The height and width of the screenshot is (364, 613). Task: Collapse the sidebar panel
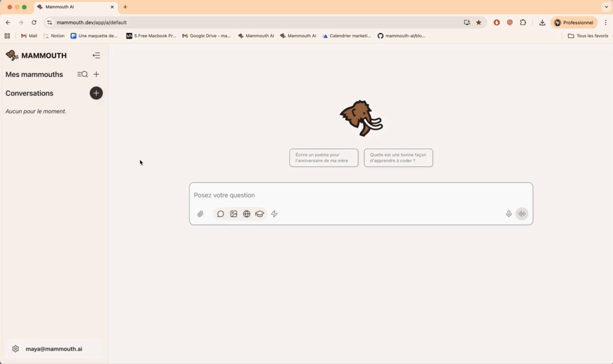click(x=96, y=55)
